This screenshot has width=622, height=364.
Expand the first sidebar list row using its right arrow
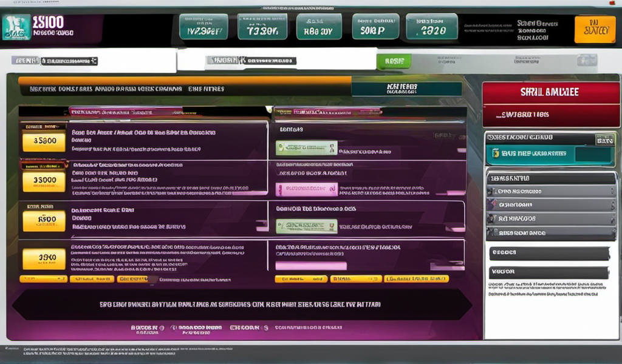tap(611, 191)
